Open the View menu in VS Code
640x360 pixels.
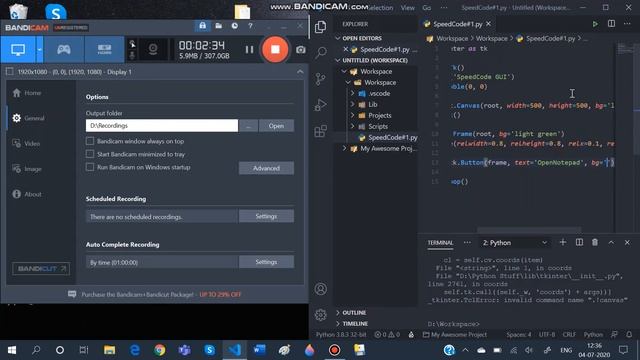pos(407,8)
